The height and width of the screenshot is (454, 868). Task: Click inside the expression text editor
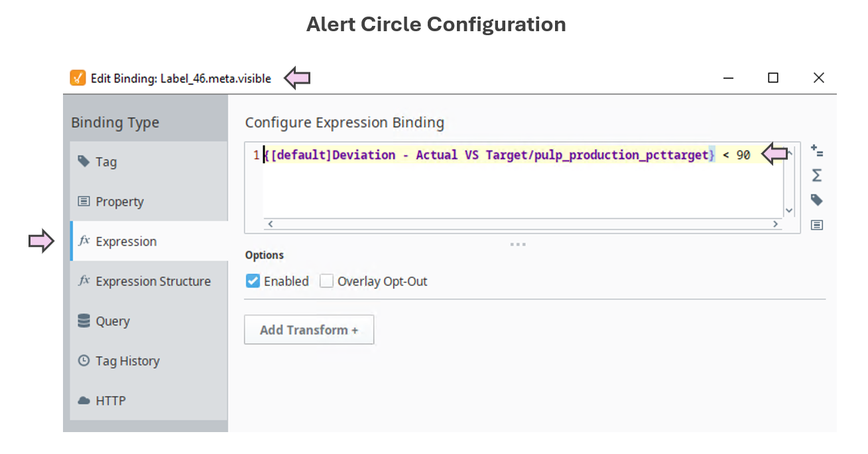point(517,189)
